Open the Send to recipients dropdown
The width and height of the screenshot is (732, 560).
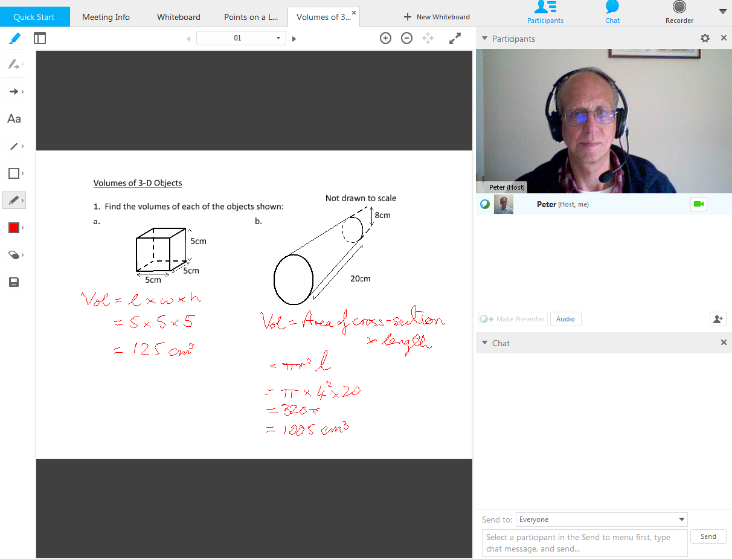tap(681, 520)
